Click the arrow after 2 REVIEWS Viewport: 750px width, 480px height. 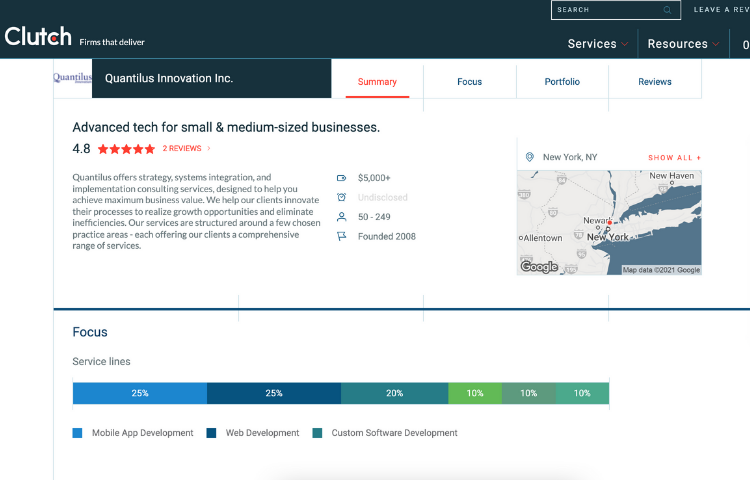tap(209, 149)
